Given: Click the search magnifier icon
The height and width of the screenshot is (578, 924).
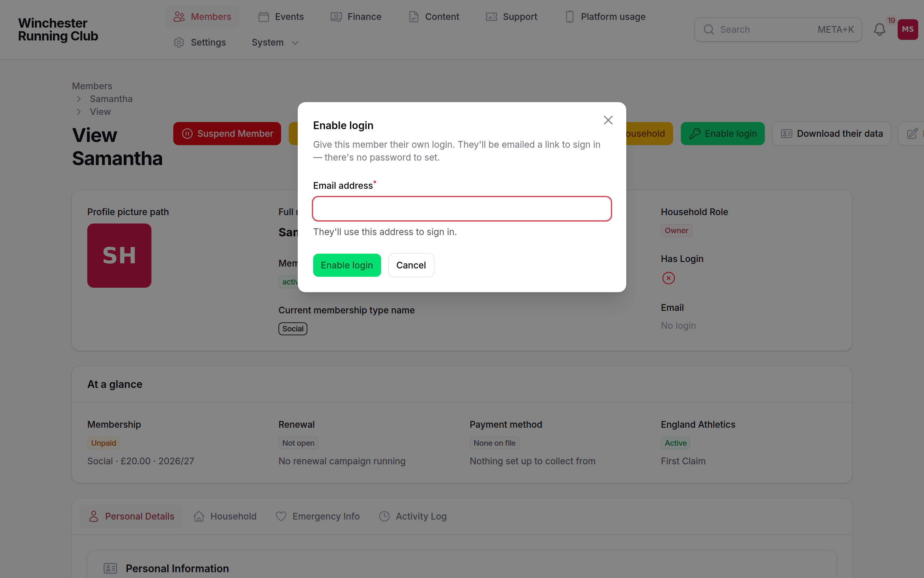Looking at the screenshot, I should [x=709, y=30].
